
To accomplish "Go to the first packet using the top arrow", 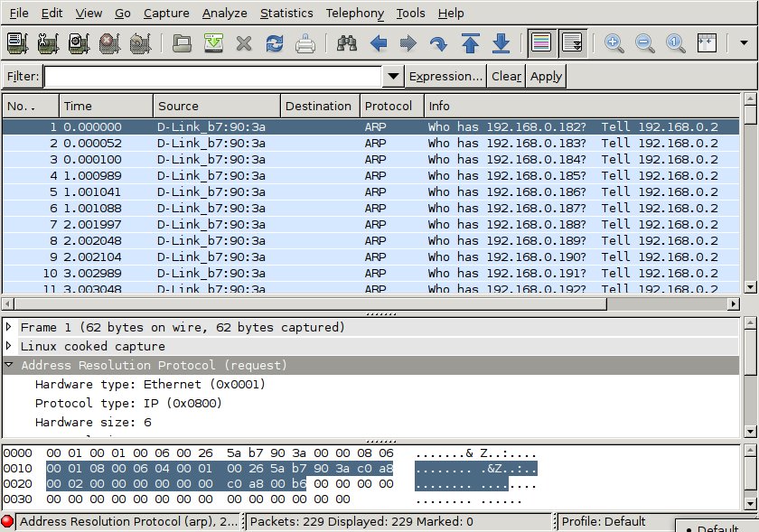I will coord(470,43).
